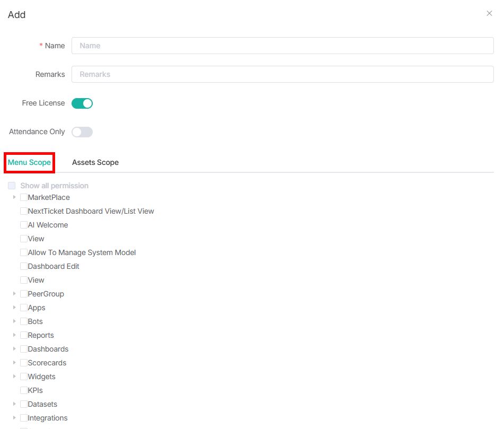Enable the Dashboard Edit permission checkbox
The image size is (504, 429).
pyautogui.click(x=24, y=266)
